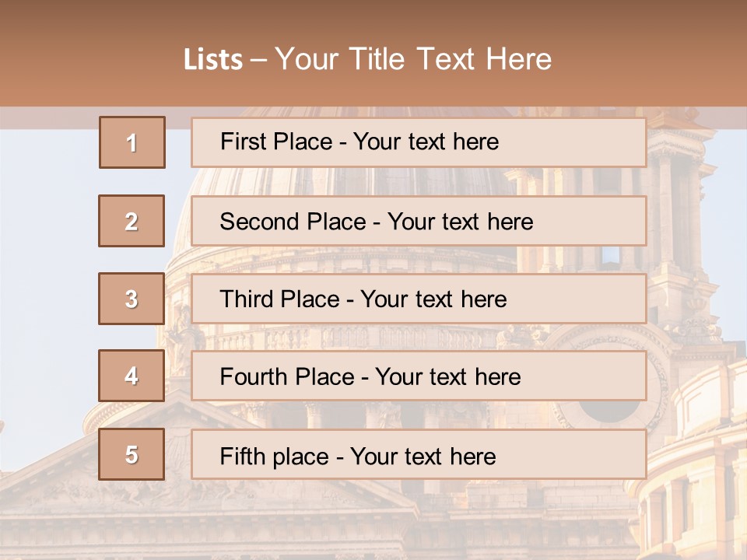Click "Your Title Text Here" in the title
The image size is (747, 560).
pos(413,59)
